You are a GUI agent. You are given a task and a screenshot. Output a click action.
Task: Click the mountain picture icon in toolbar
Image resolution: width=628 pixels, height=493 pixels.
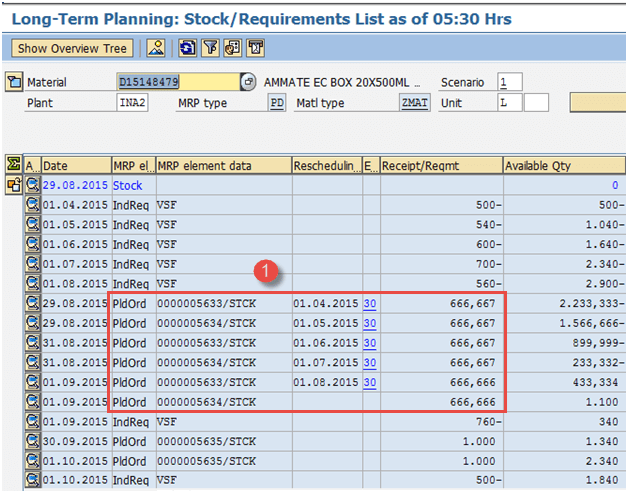click(156, 48)
